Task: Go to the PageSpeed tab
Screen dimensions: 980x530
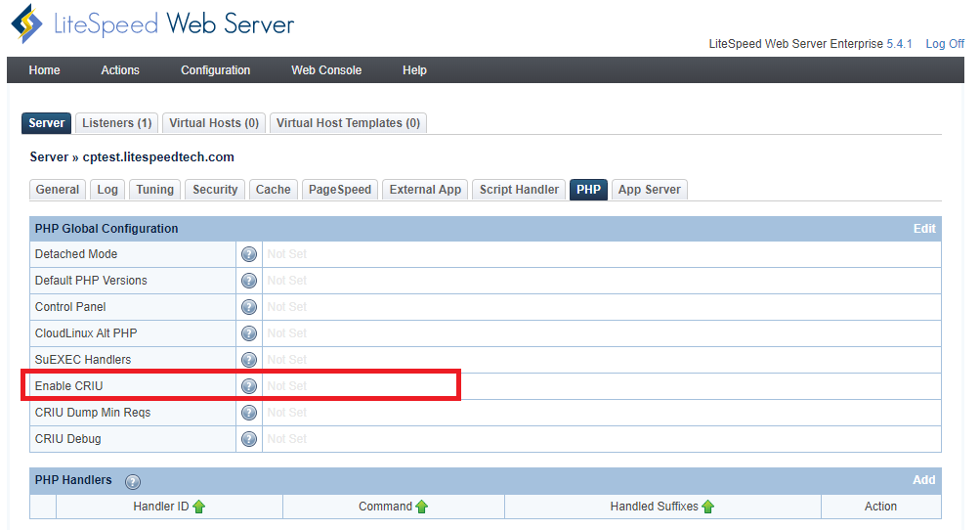Action: coord(340,190)
